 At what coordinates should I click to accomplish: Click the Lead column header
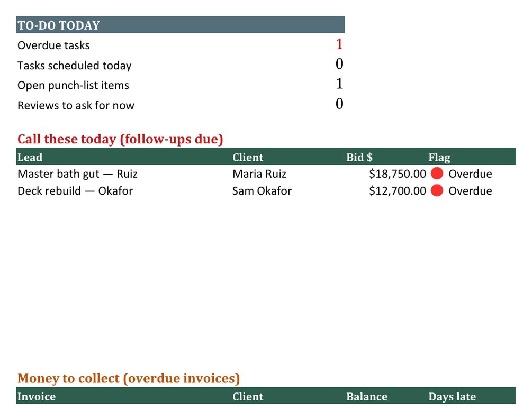click(x=30, y=157)
